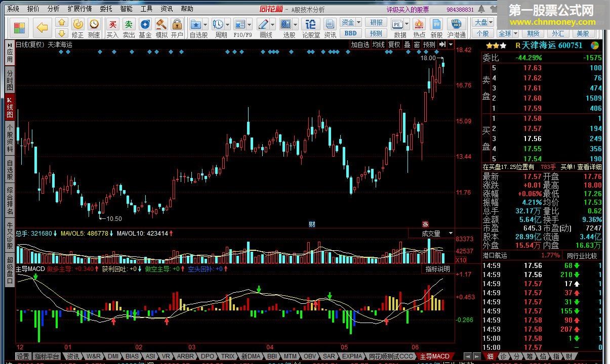Click the 财 marker under the chart
Screen dimensions: 610x364
click(312, 224)
